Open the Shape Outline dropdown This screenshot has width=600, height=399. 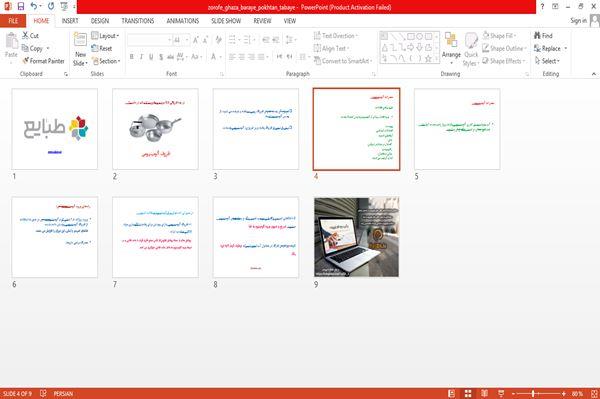[504, 48]
